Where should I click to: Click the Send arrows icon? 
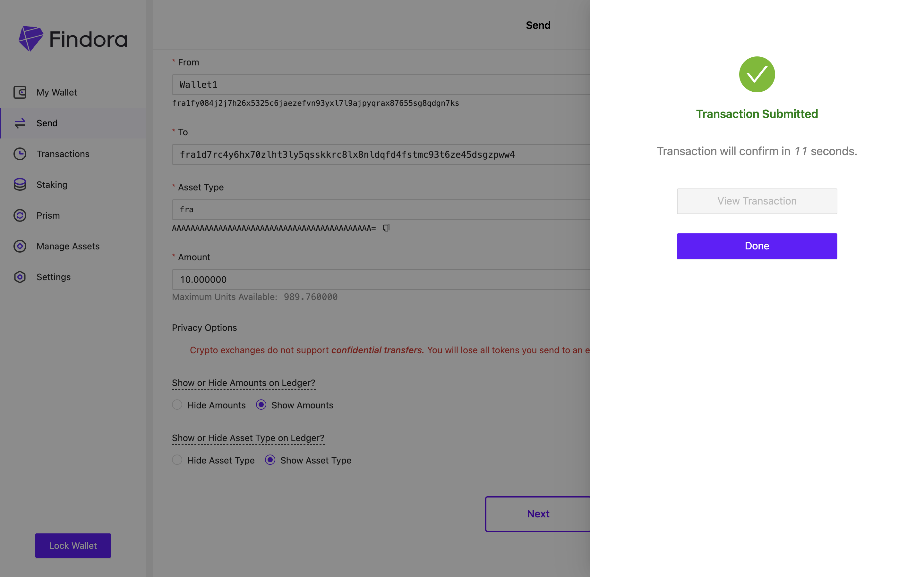point(20,123)
